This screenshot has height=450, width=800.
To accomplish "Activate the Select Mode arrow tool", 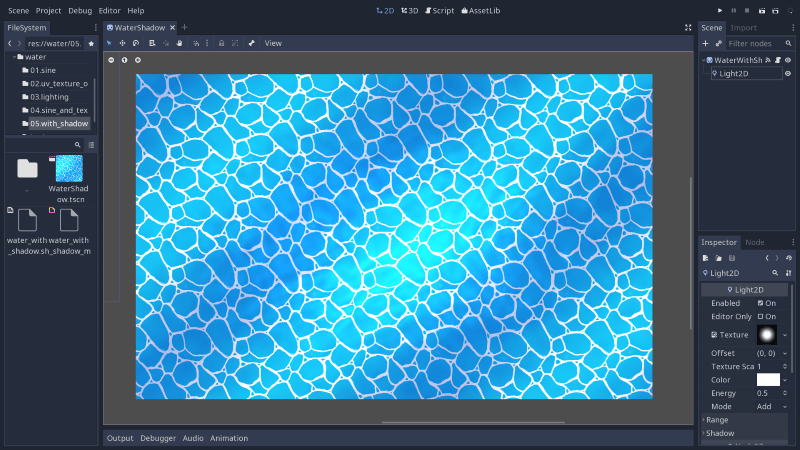I will click(109, 43).
